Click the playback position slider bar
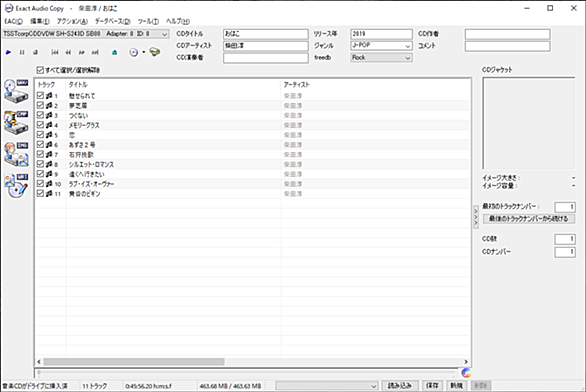 point(247,372)
